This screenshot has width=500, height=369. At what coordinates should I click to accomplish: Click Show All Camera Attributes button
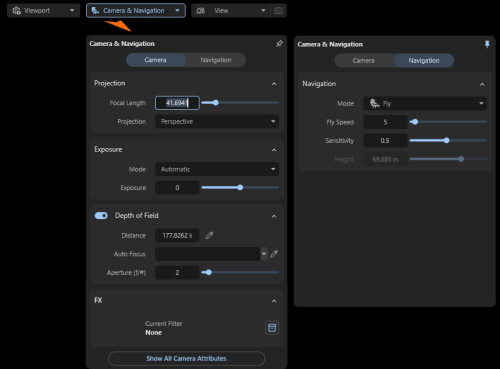pos(187,359)
